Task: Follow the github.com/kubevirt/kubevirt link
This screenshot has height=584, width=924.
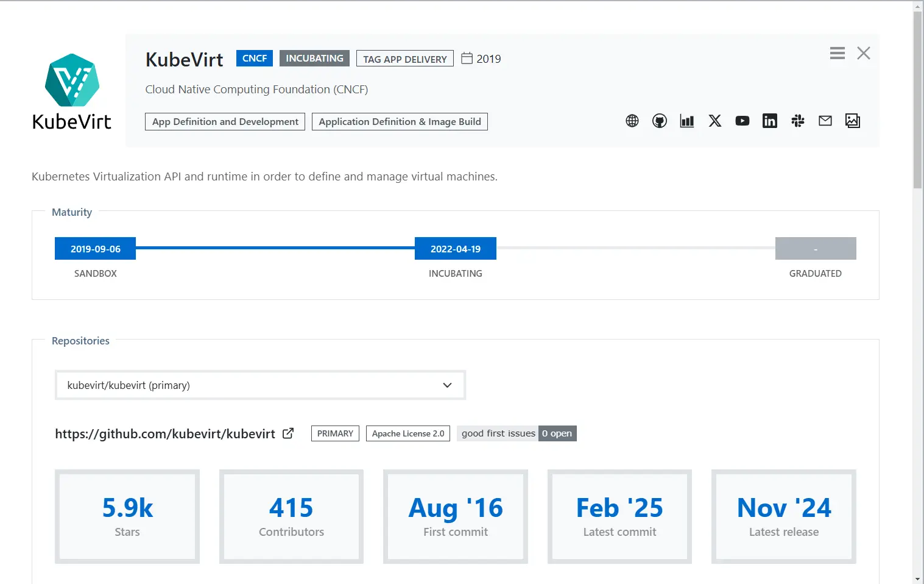Action: 166,433
